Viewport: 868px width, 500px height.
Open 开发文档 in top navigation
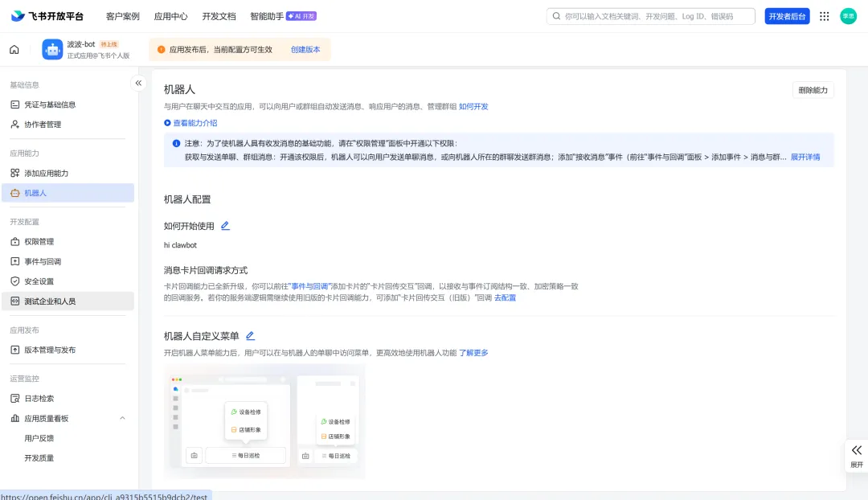click(219, 17)
